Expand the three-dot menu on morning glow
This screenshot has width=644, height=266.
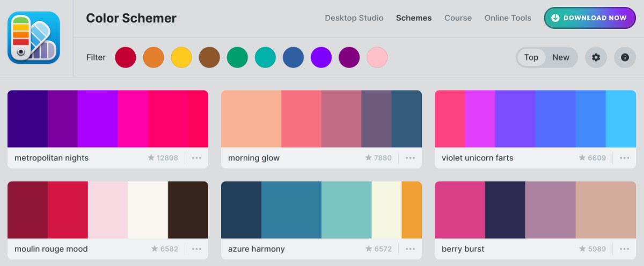point(411,158)
